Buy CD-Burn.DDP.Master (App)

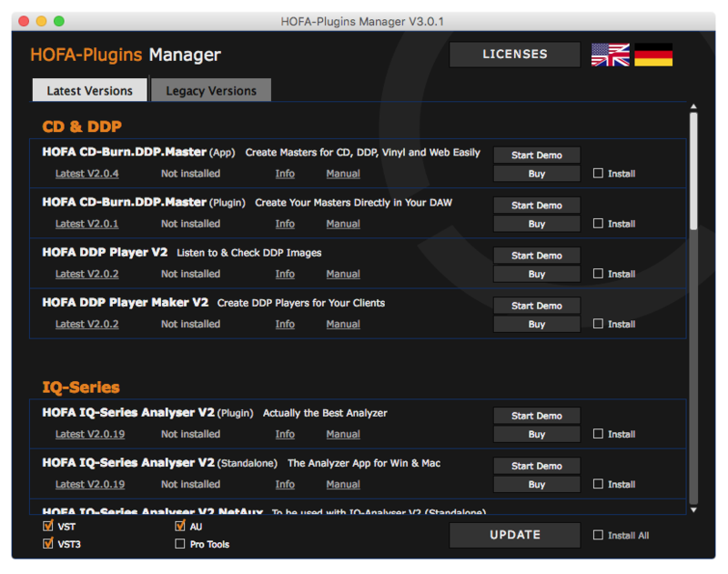point(537,174)
